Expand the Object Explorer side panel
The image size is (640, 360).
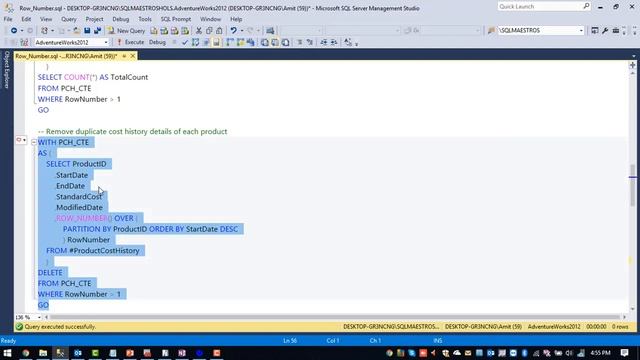[x=7, y=70]
